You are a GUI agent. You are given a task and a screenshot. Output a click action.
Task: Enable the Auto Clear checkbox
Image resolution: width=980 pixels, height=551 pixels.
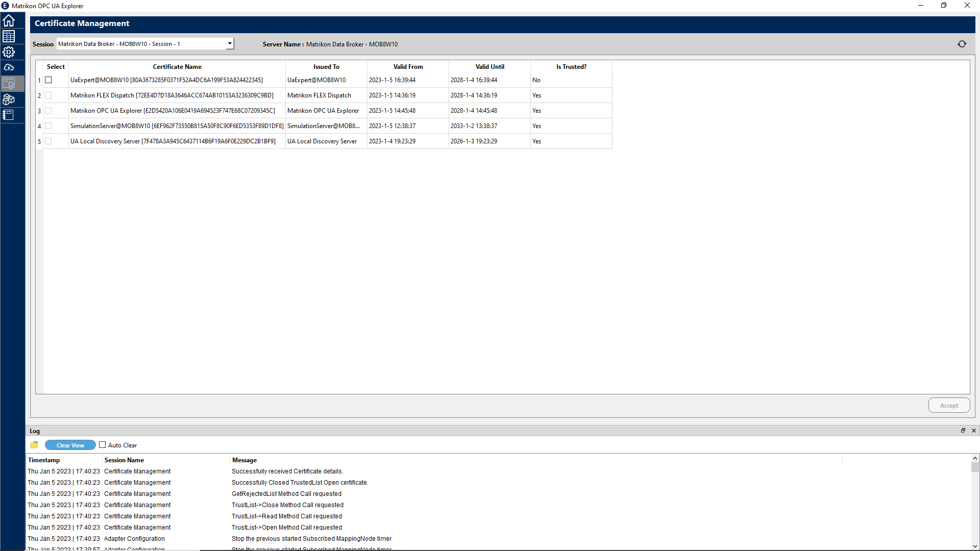103,445
